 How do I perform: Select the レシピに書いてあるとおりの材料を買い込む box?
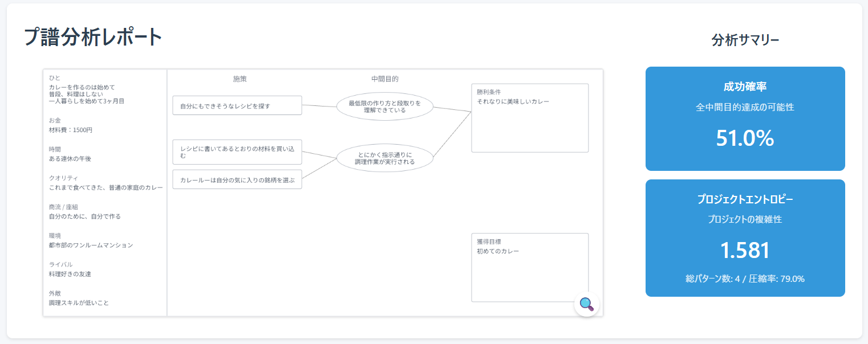point(237,151)
